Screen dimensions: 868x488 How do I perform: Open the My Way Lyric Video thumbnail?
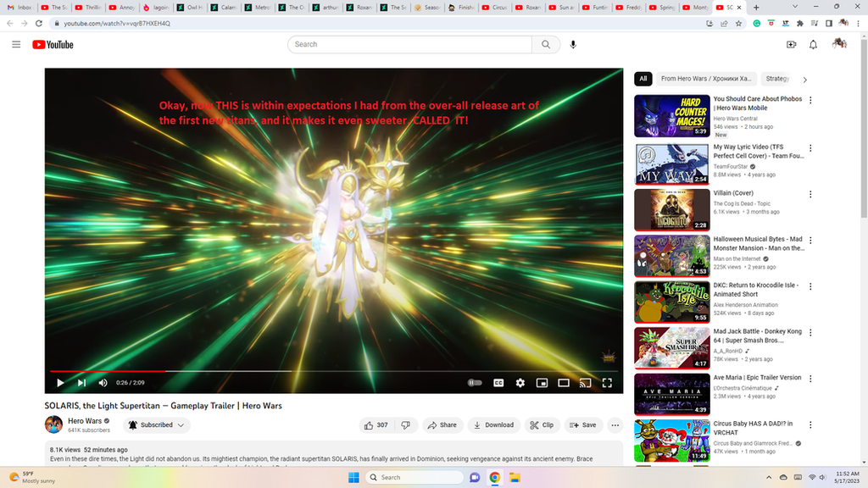coord(672,164)
